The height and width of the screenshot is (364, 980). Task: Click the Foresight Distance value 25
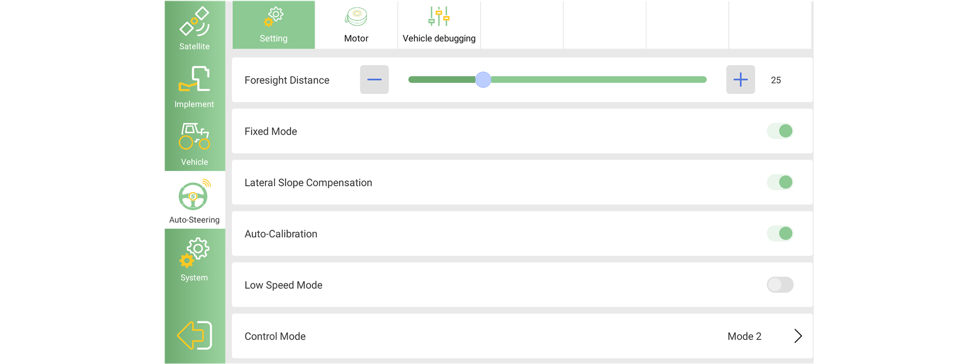[776, 80]
